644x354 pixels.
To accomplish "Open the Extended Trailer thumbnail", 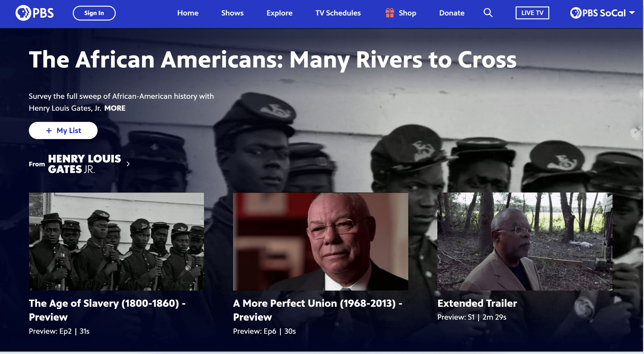I will [525, 241].
